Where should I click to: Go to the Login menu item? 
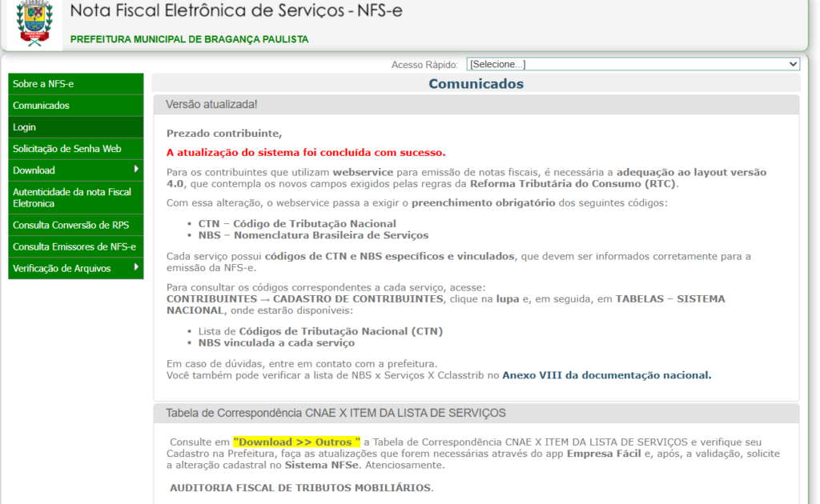pos(25,127)
